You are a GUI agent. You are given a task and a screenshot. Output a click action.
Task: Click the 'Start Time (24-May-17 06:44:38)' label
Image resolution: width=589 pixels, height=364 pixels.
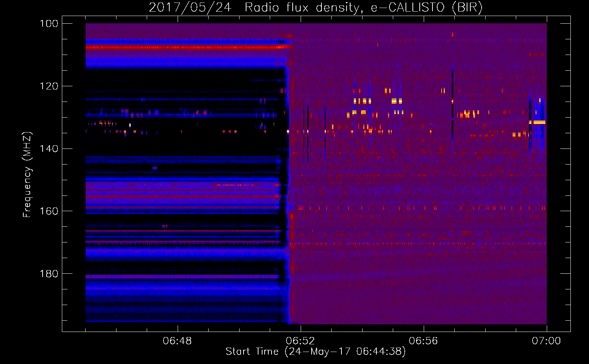[x=316, y=352]
